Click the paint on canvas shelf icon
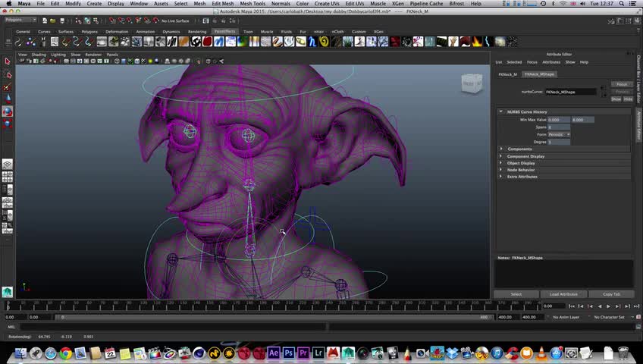Screen dimensions: 643x364 coord(55,42)
